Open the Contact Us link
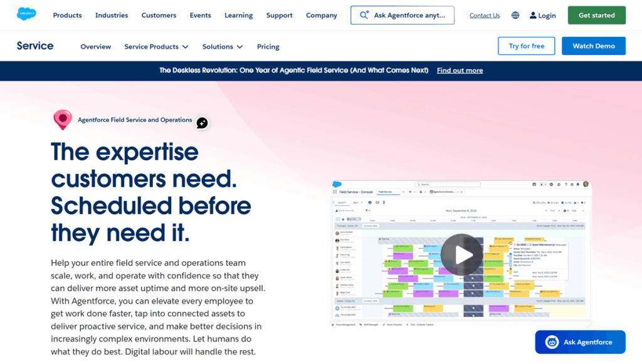642x364 pixels. tap(485, 16)
